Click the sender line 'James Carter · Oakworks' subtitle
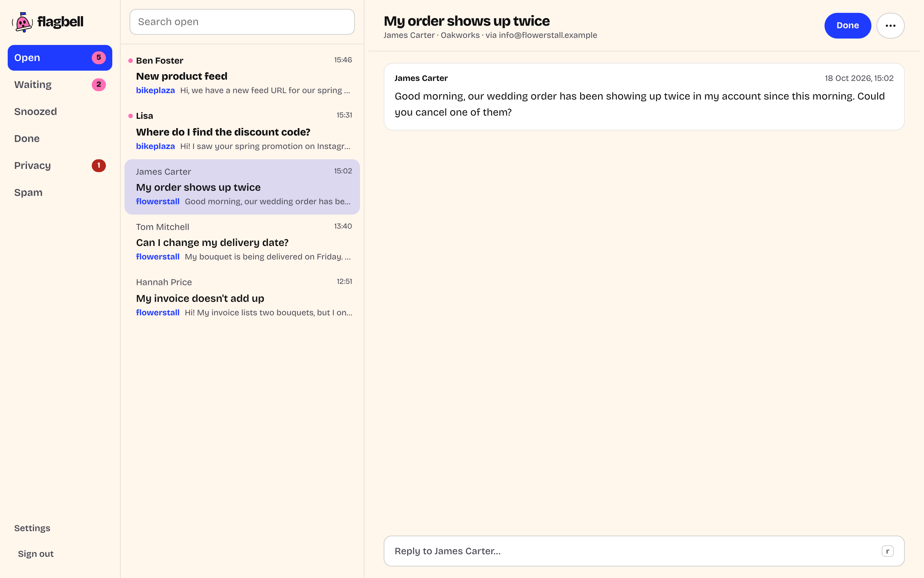Viewport: 924px width, 578px height. (x=432, y=35)
